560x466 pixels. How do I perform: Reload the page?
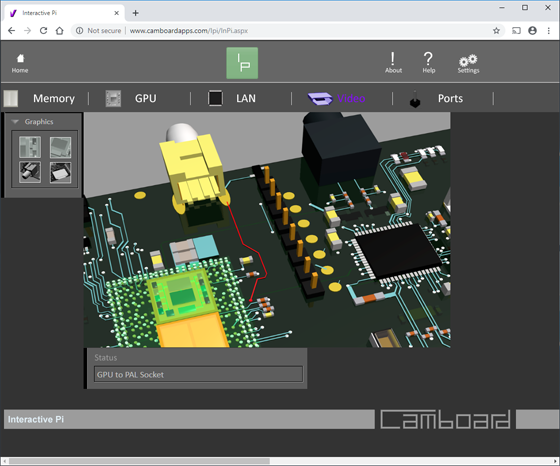coord(44,31)
